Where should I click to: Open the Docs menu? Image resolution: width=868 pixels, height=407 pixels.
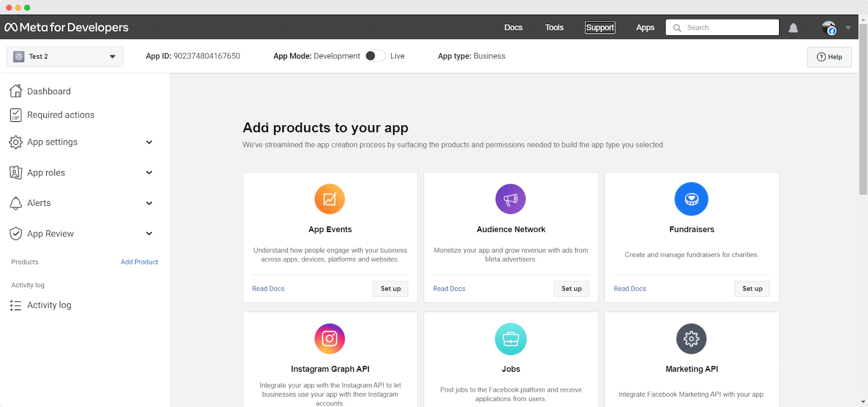513,28
